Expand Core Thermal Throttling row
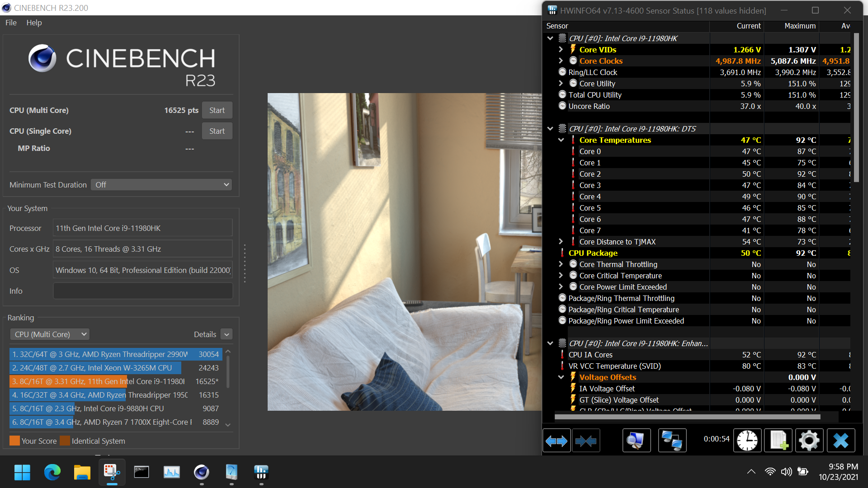The image size is (868, 488). pyautogui.click(x=561, y=264)
